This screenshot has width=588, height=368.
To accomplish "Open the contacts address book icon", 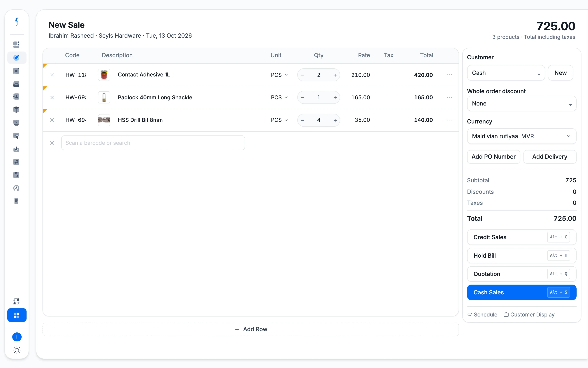I will pos(16,97).
